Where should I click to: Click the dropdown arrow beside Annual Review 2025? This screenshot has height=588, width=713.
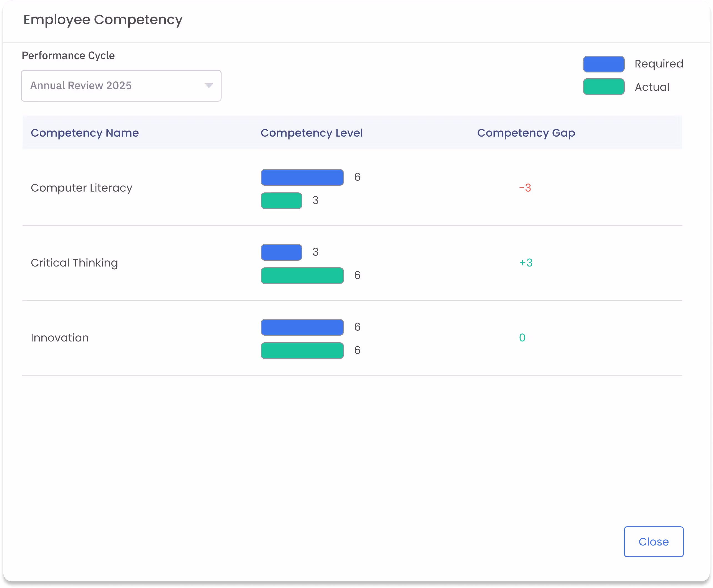209,86
